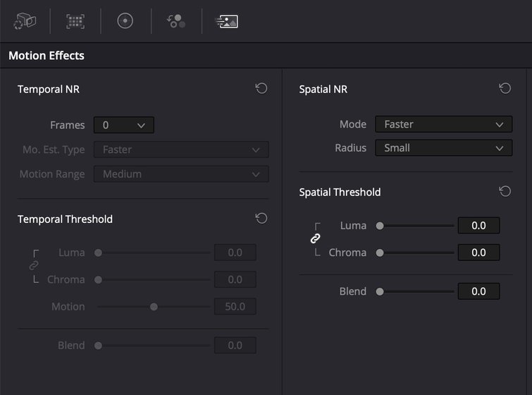Toggle Spatial Threshold luma-chroma link
The image size is (532, 395).
(x=315, y=238)
